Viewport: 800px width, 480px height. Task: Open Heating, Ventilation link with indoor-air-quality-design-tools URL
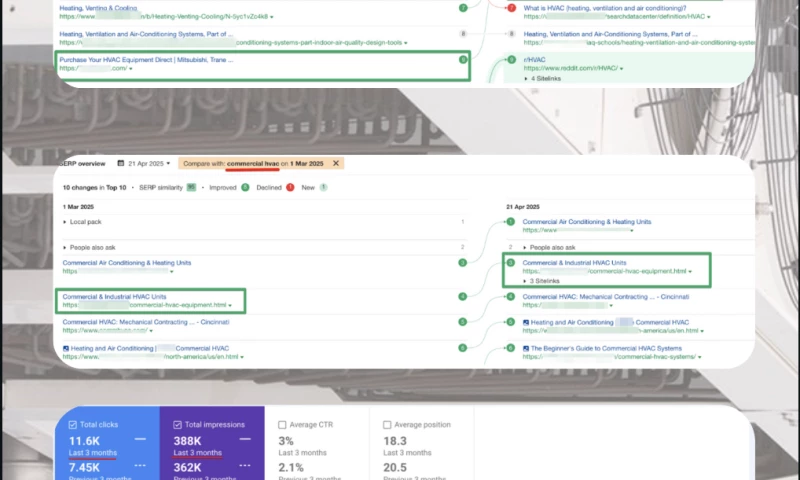146,34
